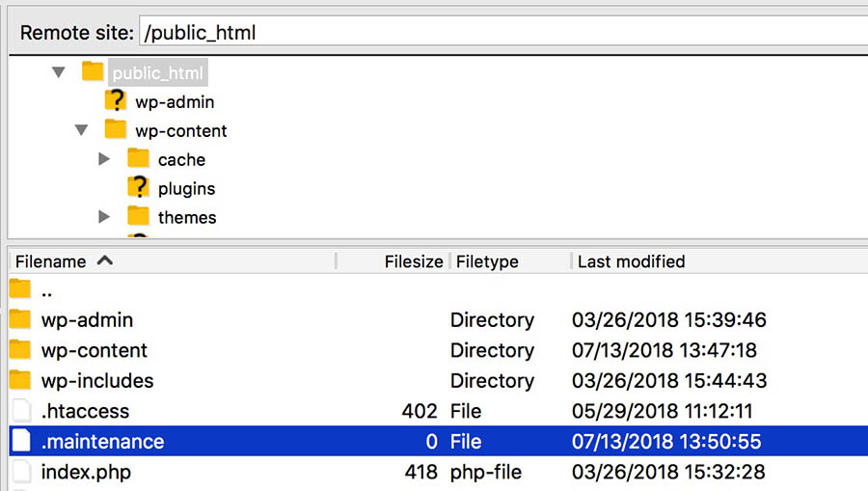Viewport: 868px width, 491px height.
Task: Expand the cache folder in tree
Action: click(x=105, y=159)
